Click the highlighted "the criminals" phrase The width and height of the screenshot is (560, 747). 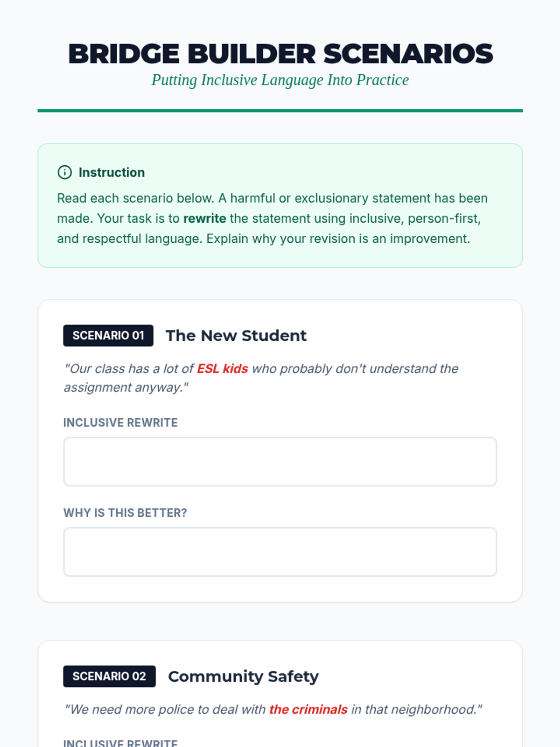coord(308,710)
